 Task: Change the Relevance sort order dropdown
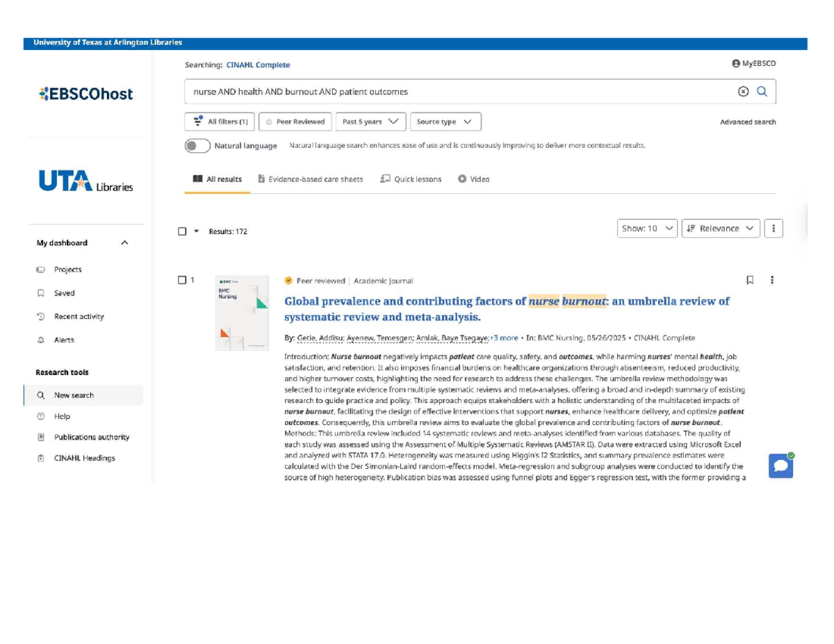[720, 228]
